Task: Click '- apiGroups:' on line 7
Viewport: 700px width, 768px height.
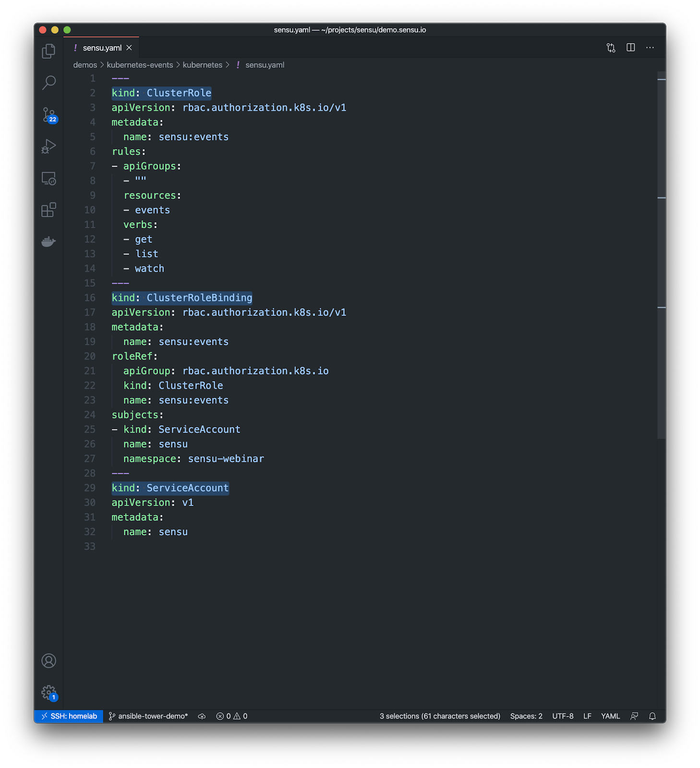Action: [x=146, y=166]
